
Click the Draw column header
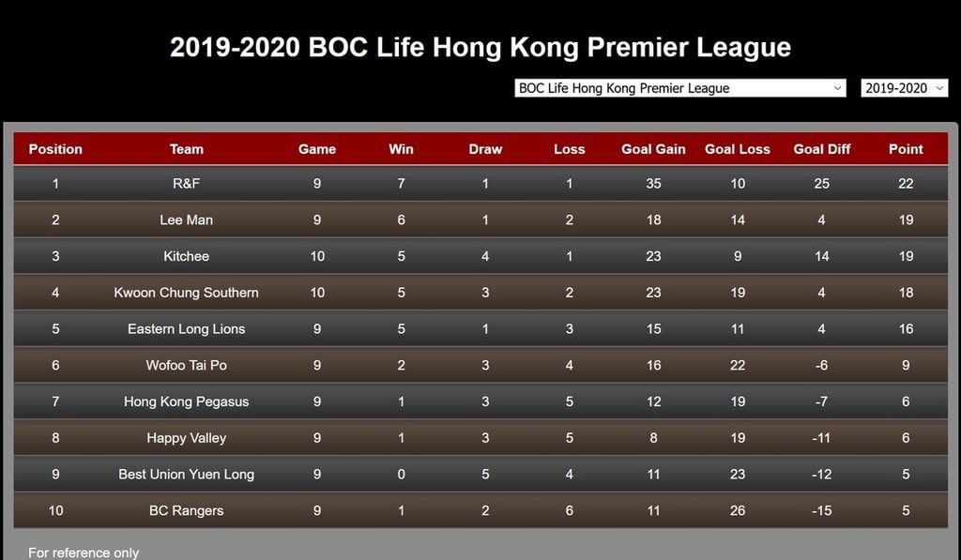click(x=485, y=149)
